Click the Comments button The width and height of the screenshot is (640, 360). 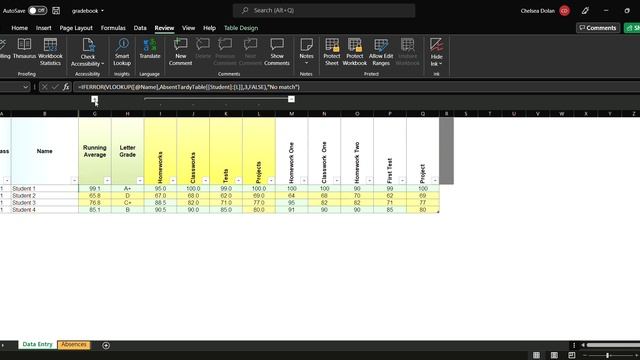598,28
